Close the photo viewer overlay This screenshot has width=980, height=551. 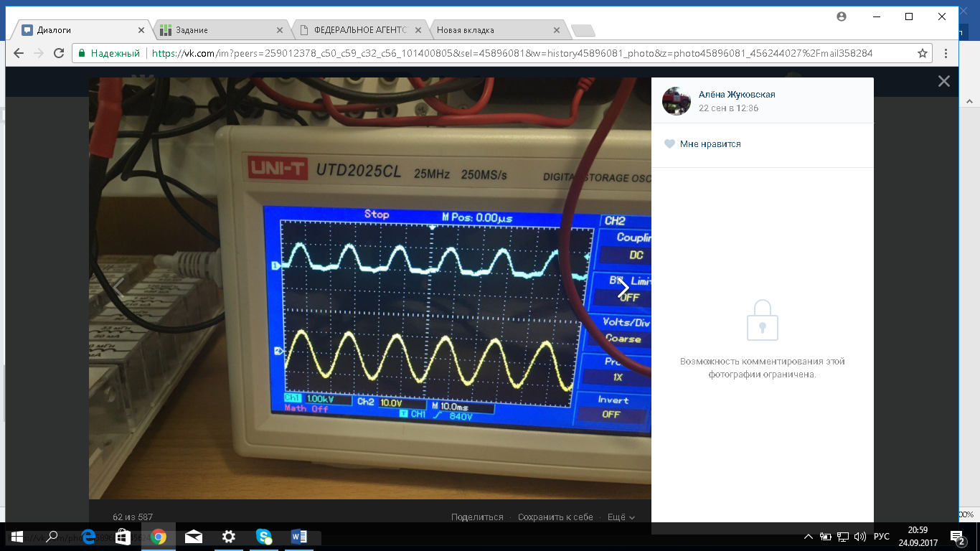tap(944, 82)
